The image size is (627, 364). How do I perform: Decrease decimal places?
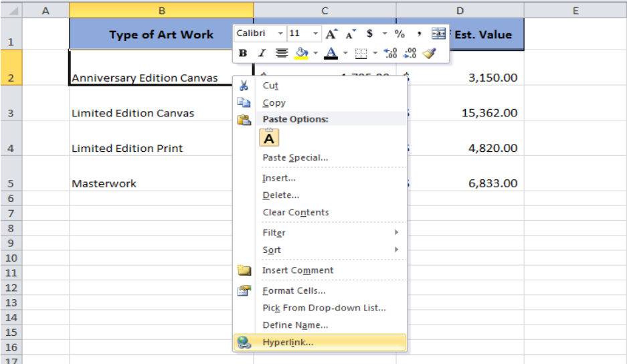click(x=410, y=54)
